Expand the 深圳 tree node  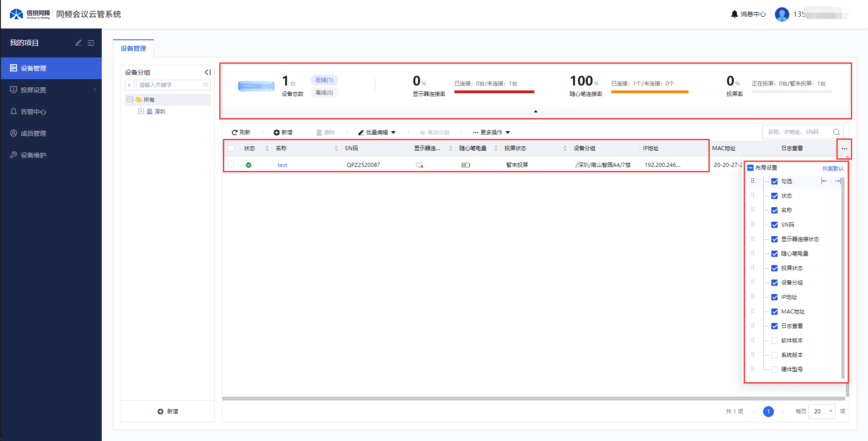coord(141,111)
